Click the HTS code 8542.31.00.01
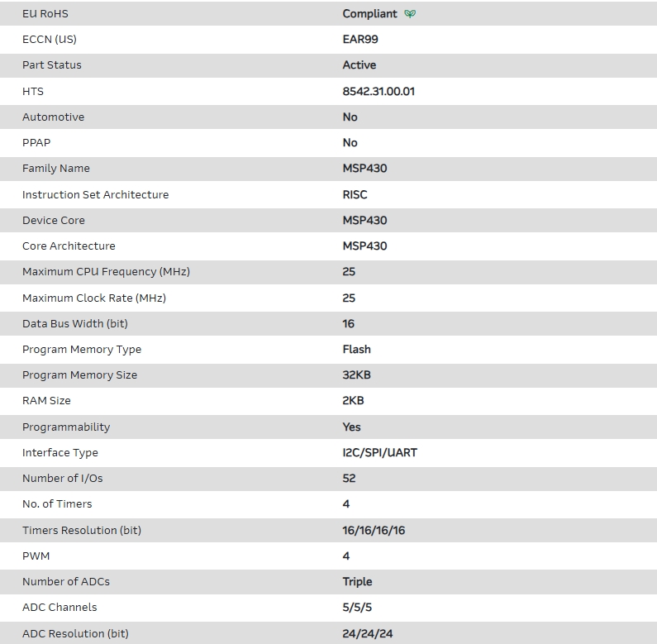The image size is (657, 644). [378, 91]
